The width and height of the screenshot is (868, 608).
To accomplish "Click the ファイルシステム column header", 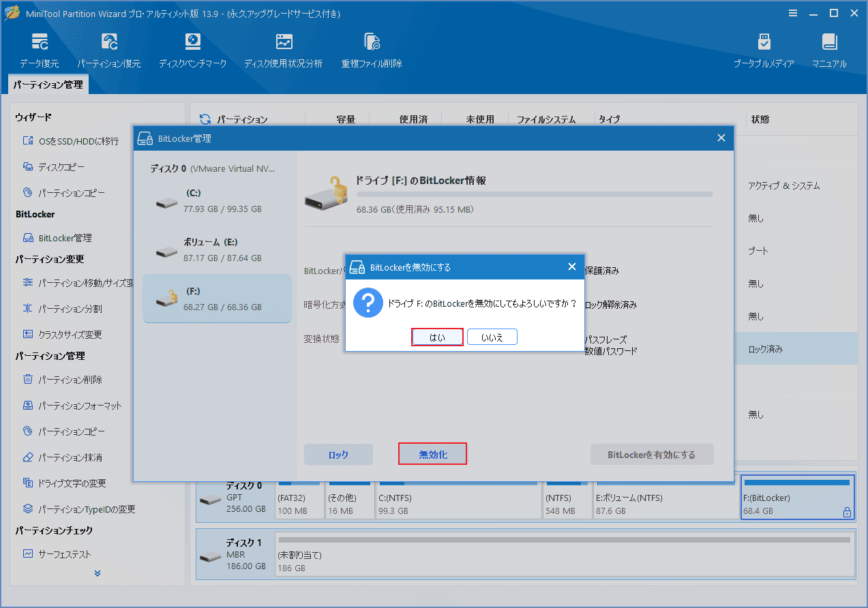I will (546, 119).
